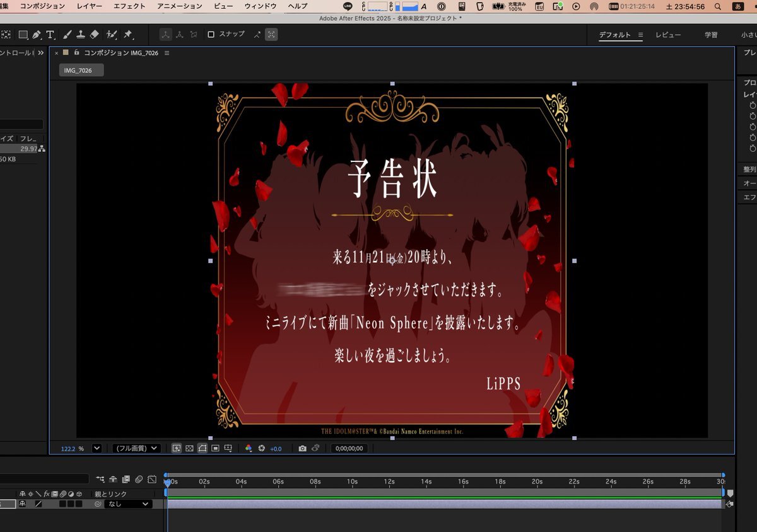Screen dimensions: 757x532
Task: Click the composition label color swatch
Action: (66, 53)
